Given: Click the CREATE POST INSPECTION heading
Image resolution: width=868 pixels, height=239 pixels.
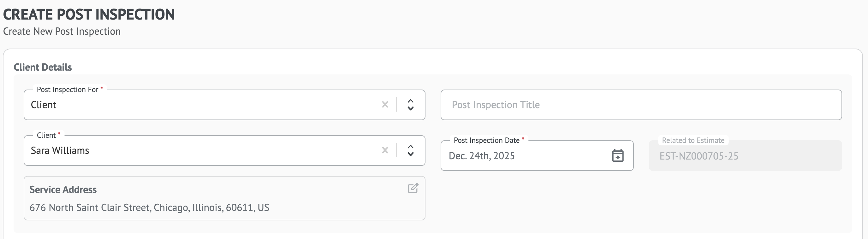Looking at the screenshot, I should click(89, 15).
